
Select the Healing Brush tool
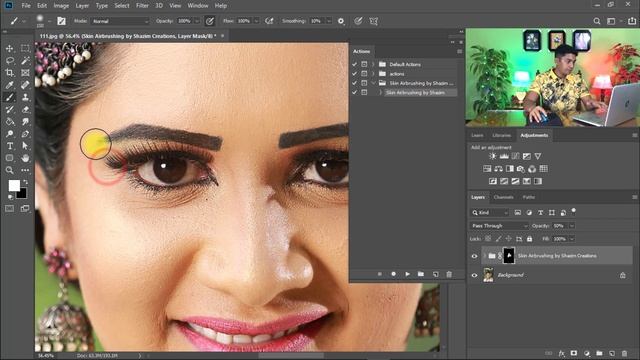25,85
